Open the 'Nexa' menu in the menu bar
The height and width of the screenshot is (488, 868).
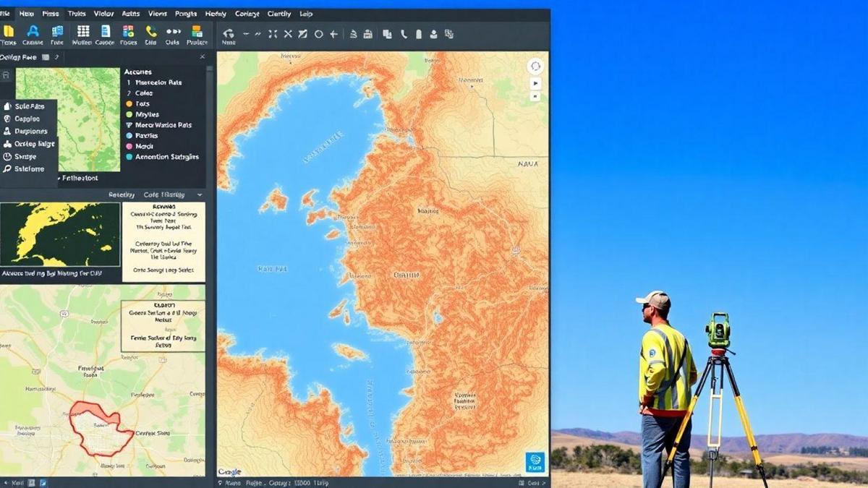(x=26, y=14)
